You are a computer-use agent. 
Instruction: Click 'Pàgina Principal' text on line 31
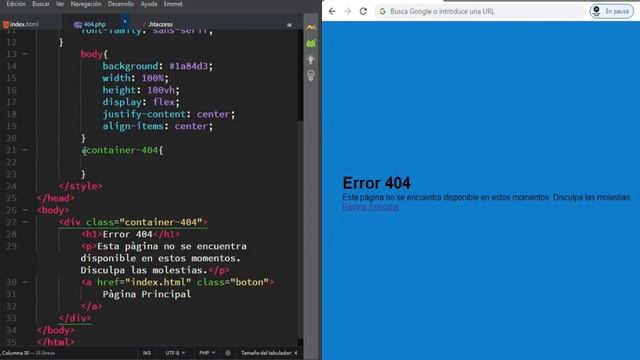tap(147, 294)
